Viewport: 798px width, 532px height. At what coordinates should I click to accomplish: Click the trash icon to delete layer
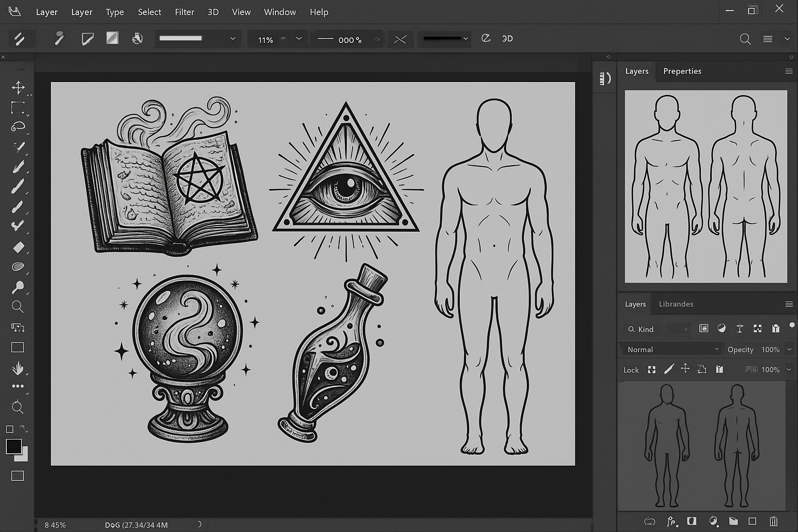click(x=773, y=521)
